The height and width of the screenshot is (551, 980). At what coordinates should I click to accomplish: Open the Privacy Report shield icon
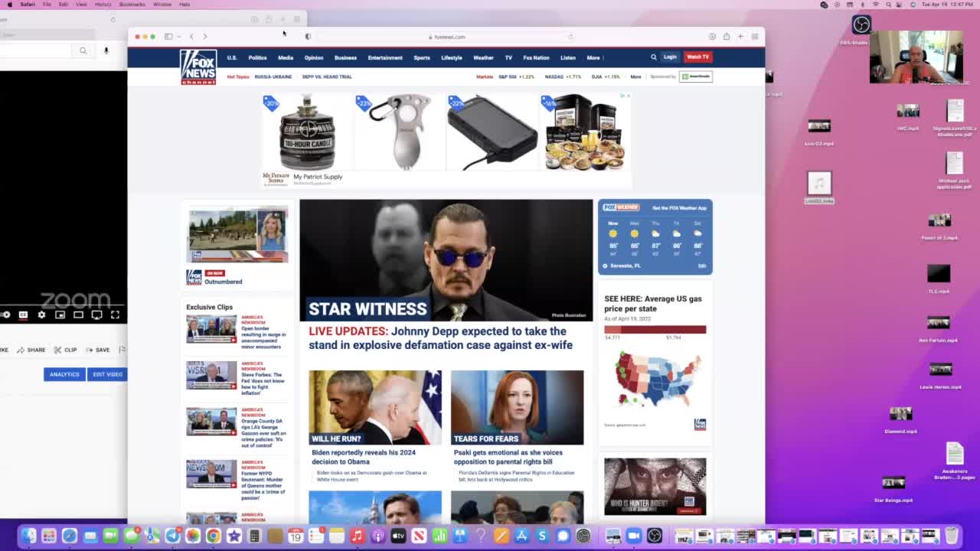point(308,37)
